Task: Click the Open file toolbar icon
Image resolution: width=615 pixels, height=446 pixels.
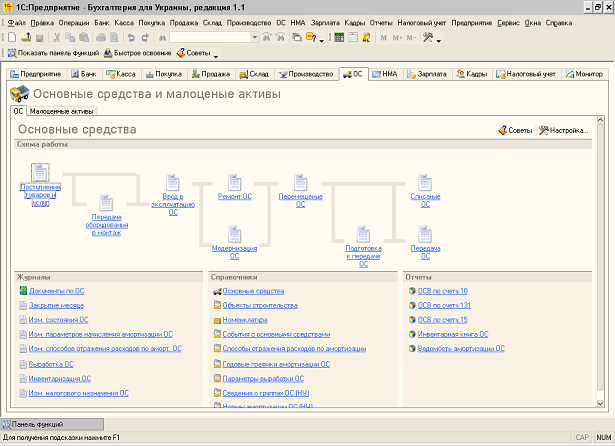Action: point(26,37)
